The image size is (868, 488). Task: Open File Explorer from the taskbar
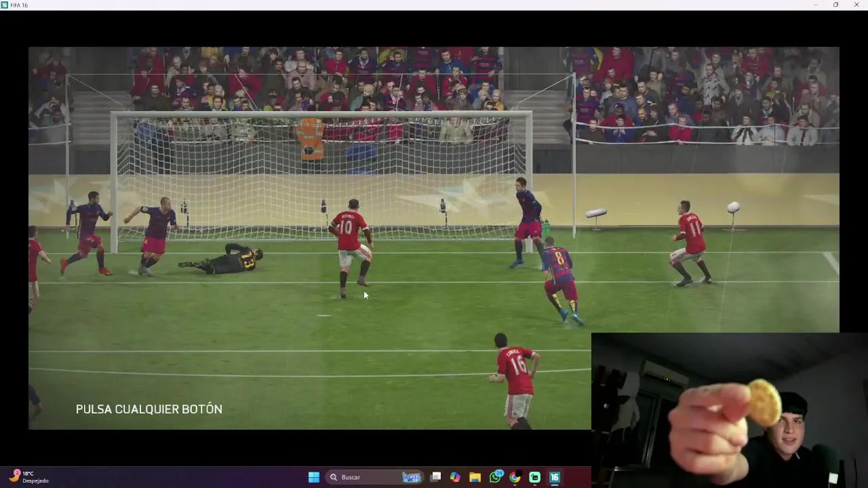475,477
